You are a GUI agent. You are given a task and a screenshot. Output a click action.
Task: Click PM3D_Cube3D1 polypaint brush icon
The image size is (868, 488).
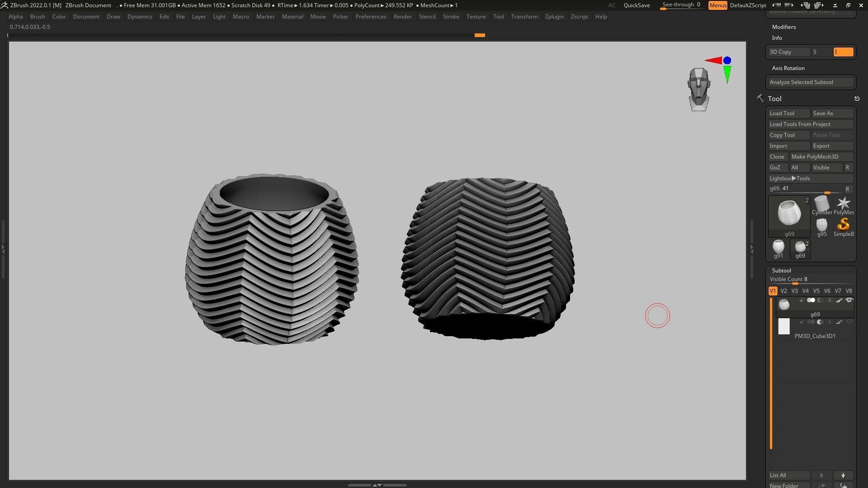point(839,322)
